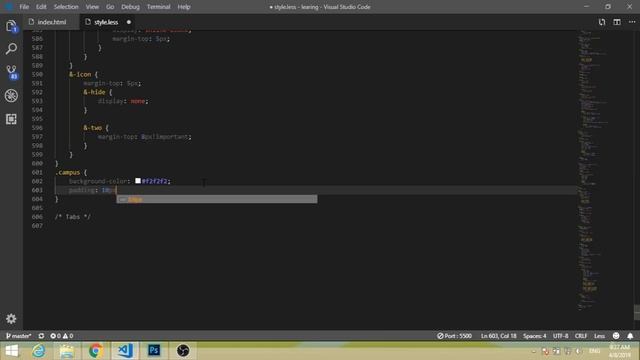Screen dimensions: 640x360
Task: Change indentation via Spaces: 4
Action: click(534, 336)
